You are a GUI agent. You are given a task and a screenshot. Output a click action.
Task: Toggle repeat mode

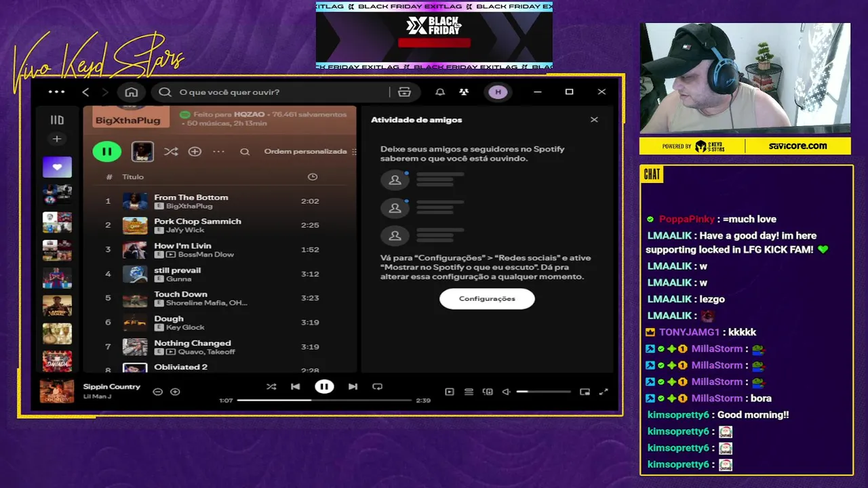[x=378, y=387]
